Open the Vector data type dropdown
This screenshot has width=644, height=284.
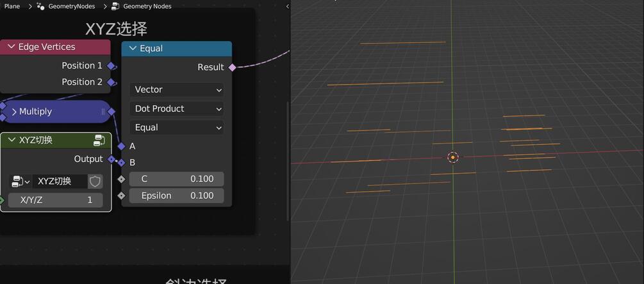pos(177,90)
